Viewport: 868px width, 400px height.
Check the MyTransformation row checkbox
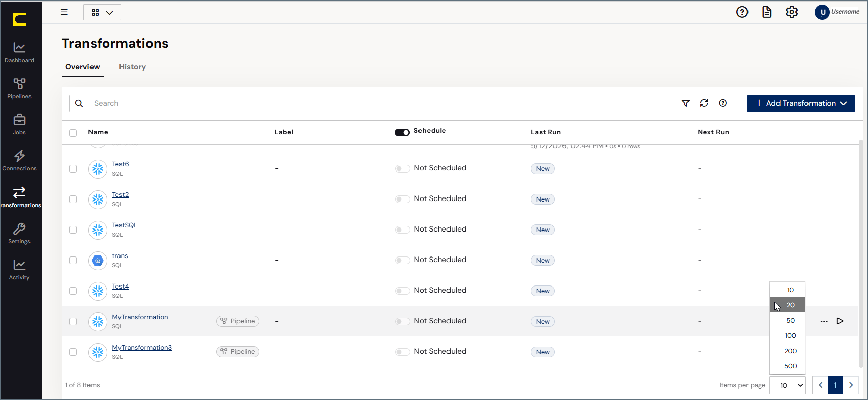[73, 321]
